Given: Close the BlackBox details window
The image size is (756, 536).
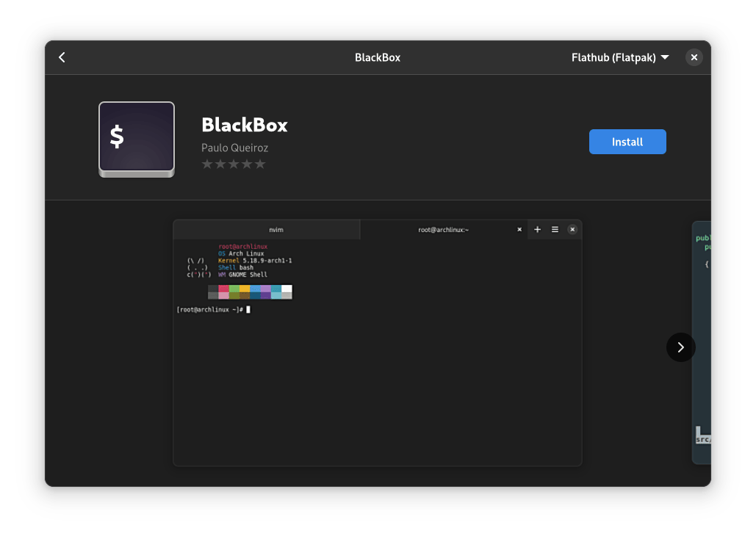Looking at the screenshot, I should 694,57.
